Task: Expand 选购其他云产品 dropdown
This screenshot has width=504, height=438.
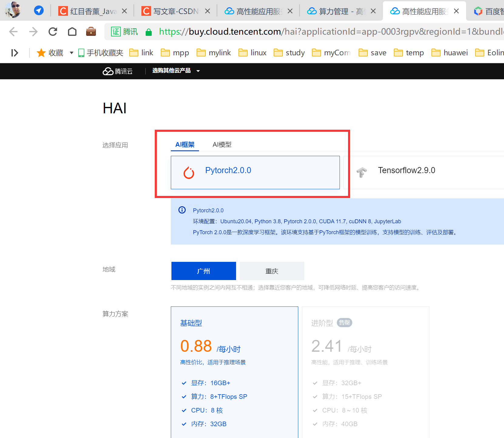Action: point(176,71)
